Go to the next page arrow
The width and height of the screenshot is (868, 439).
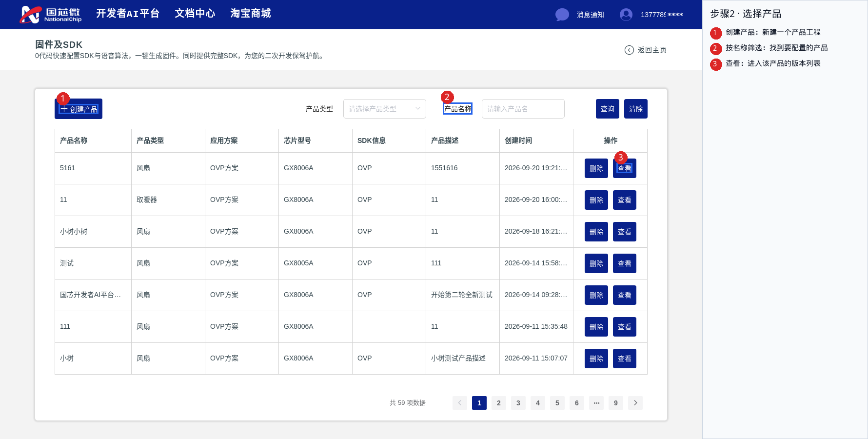tap(635, 403)
